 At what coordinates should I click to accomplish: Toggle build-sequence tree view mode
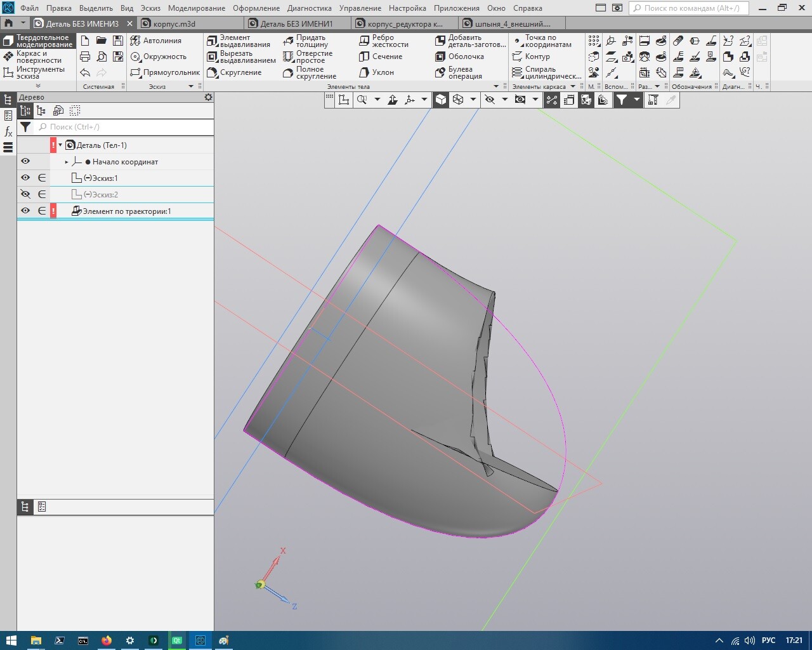(x=25, y=111)
